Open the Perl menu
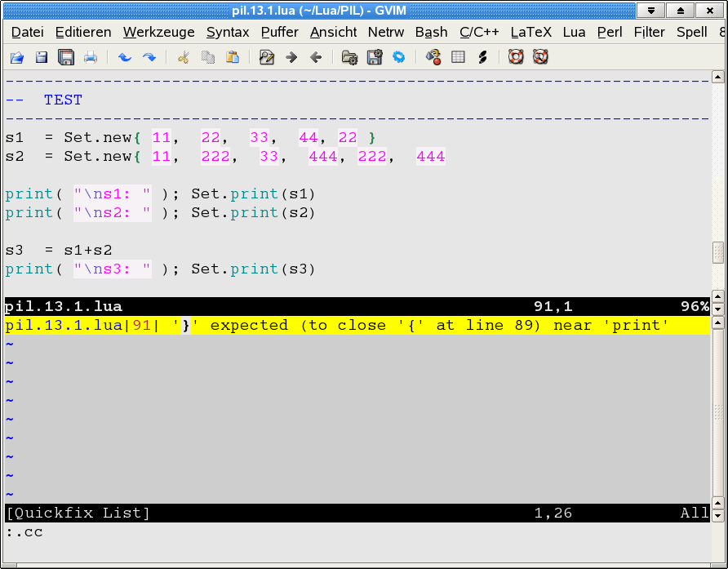 pyautogui.click(x=609, y=32)
